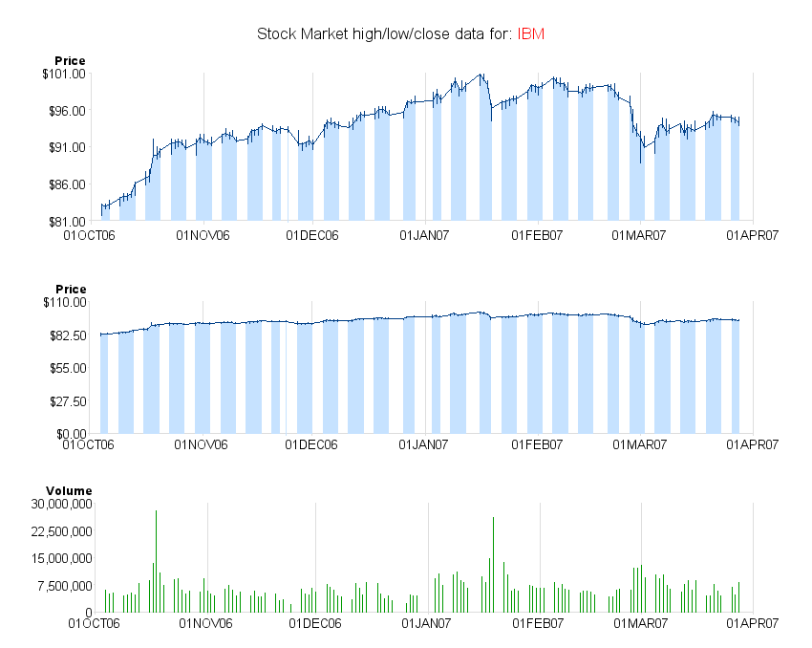Screen dimensions: 812x648
Task: Click the '$81.00' price axis value
Action: click(67, 222)
